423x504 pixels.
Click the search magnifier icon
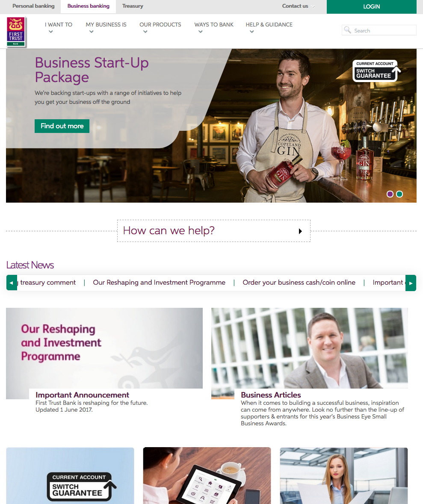coord(347,30)
